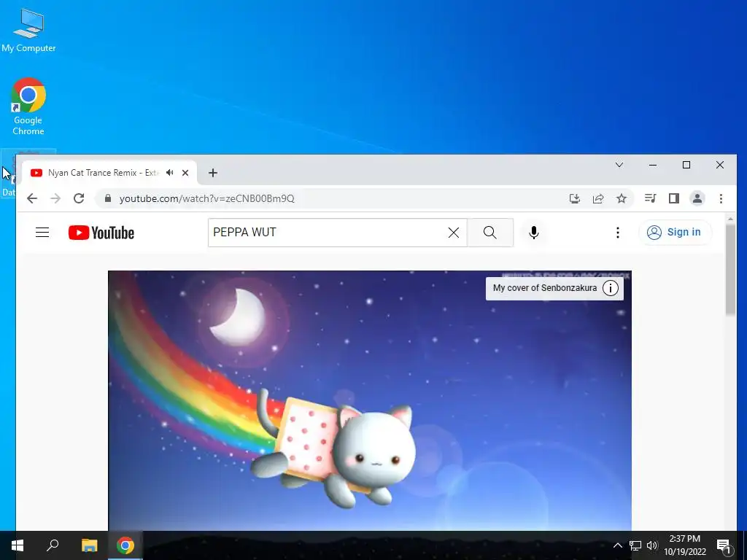
Task: Click the video info card (i) icon
Action: coord(611,288)
